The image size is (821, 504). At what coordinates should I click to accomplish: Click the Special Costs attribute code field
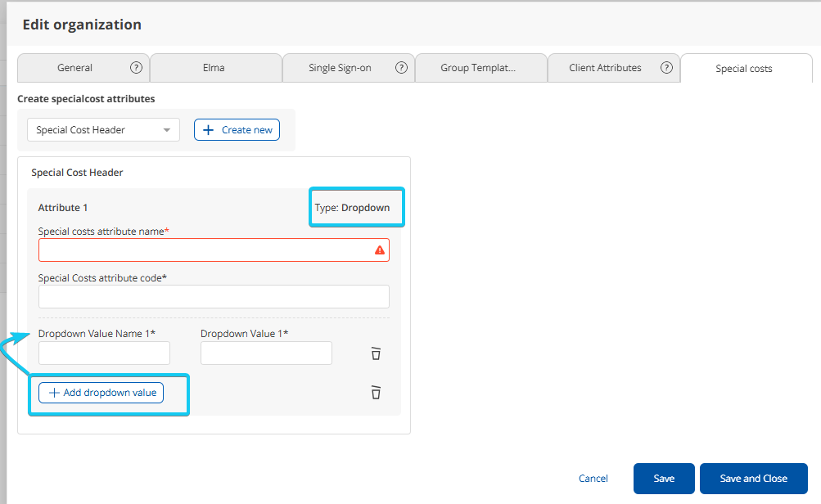[x=214, y=297]
